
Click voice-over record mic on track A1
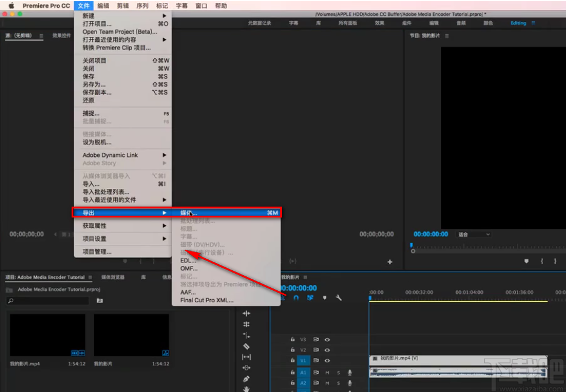tap(349, 373)
